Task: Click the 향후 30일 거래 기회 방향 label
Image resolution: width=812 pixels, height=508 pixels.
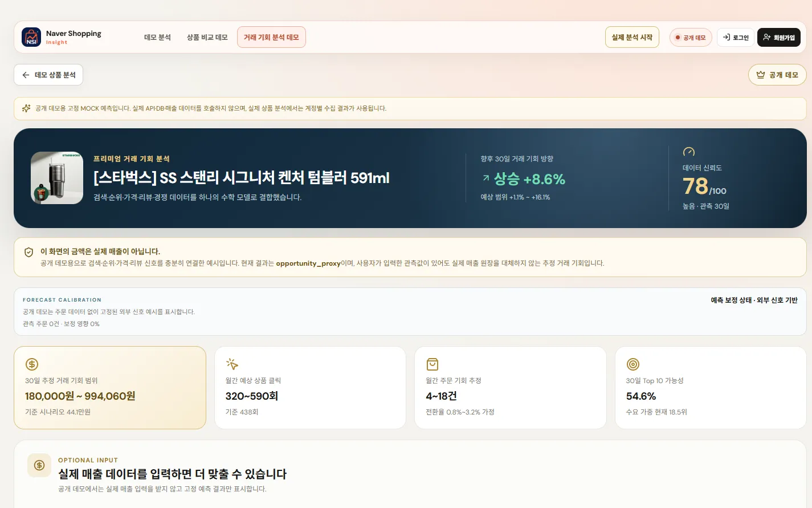Action: (x=517, y=159)
